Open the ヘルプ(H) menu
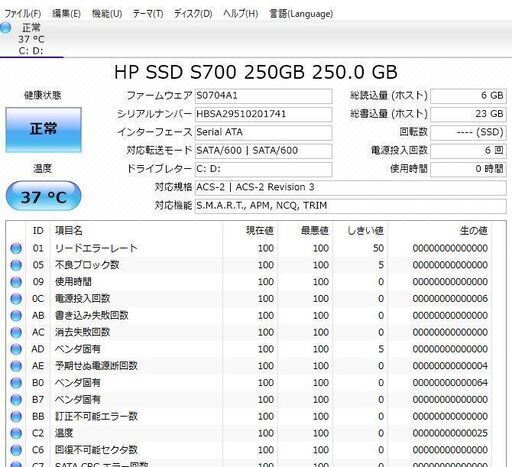Screen dimensions: 512x467 point(240,14)
